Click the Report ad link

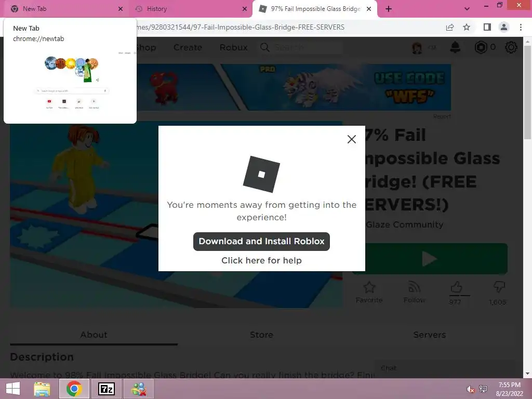[x=442, y=116]
